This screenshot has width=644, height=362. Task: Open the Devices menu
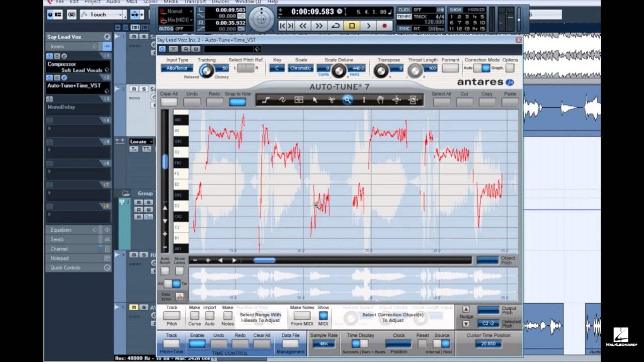(220, 2)
